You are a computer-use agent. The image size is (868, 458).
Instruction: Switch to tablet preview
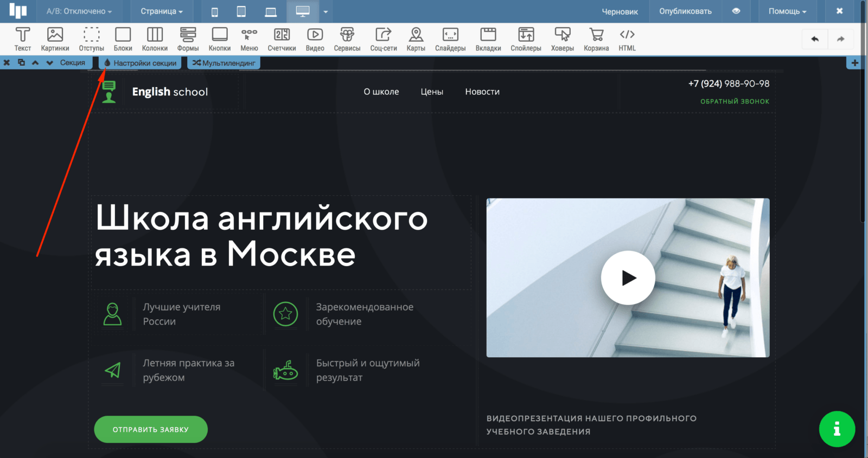(241, 11)
